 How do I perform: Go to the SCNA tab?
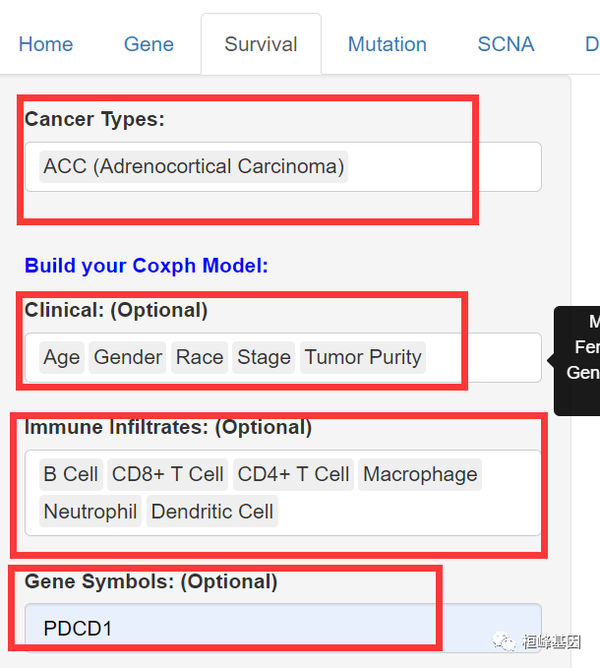coord(506,44)
